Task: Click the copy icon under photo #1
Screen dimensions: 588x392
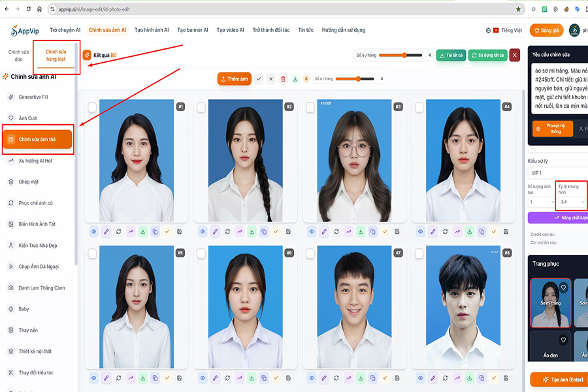Action: click(155, 231)
